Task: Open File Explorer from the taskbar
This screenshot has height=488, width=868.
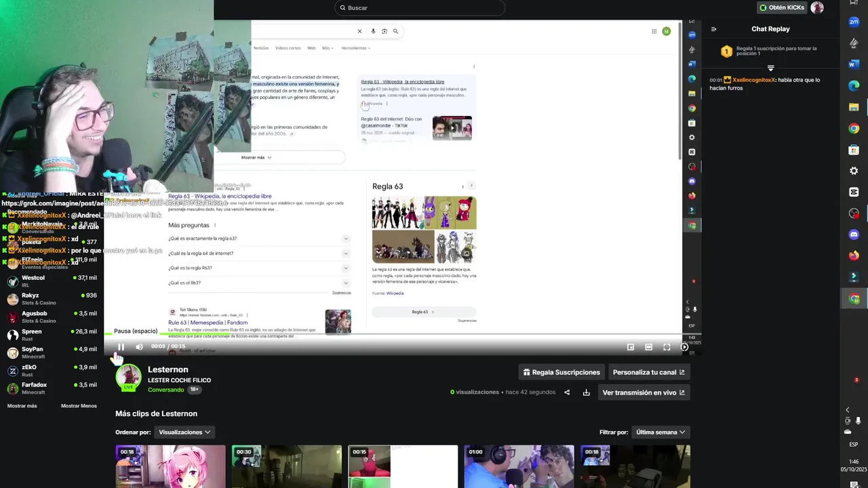Action: click(x=854, y=107)
